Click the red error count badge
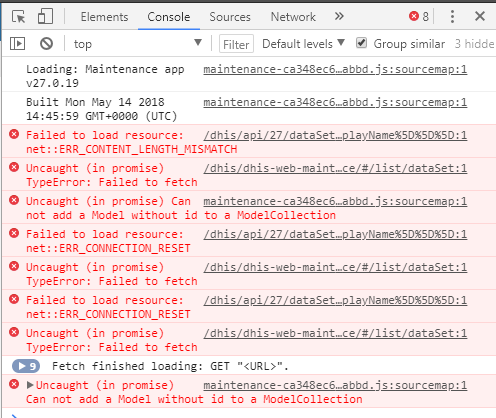This screenshot has width=496, height=418. pos(419,16)
